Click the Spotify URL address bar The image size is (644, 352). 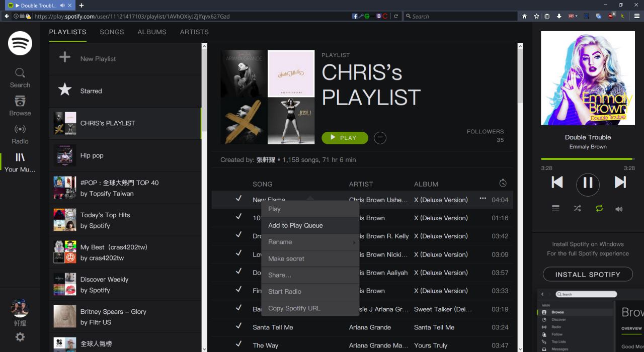191,16
